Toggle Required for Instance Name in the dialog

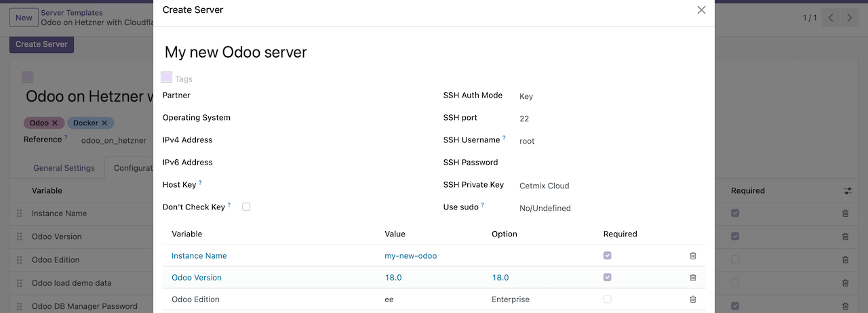coord(608,255)
